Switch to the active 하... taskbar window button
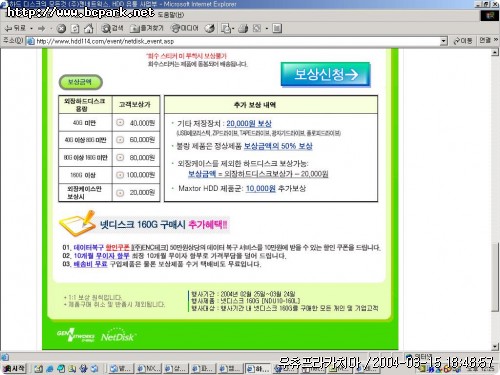This screenshot has width=500, height=375. [x=258, y=369]
